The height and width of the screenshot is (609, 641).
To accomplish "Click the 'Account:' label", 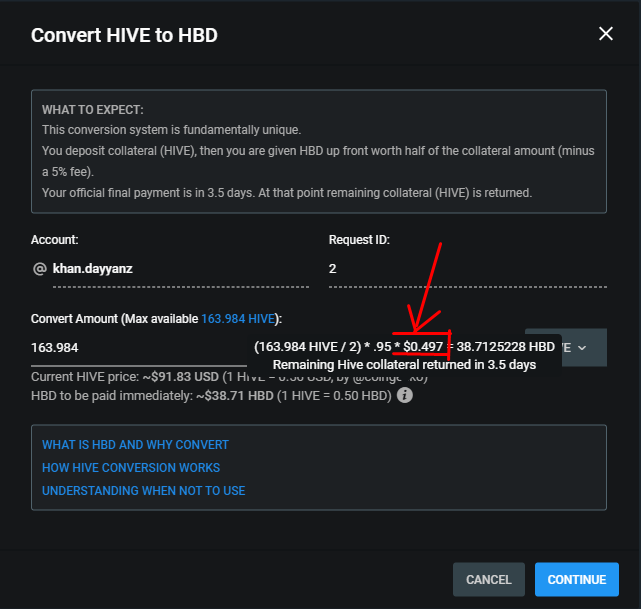I will click(x=54, y=240).
